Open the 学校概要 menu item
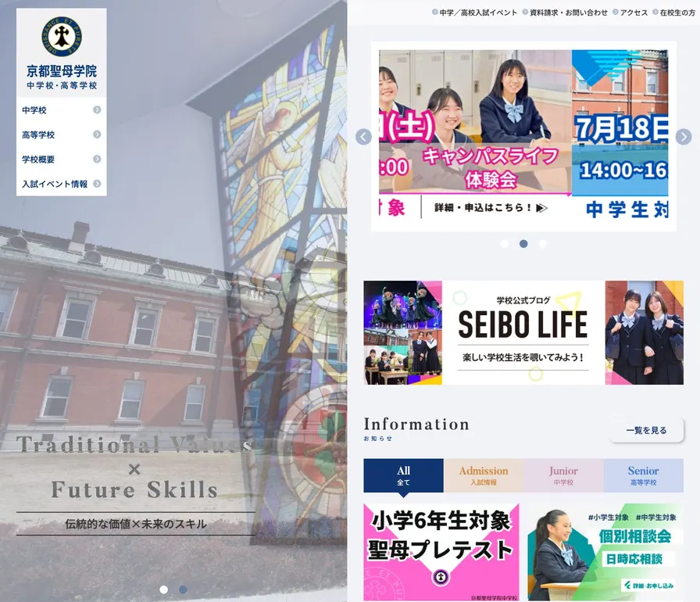Viewport: 700px width, 602px height. point(62,159)
